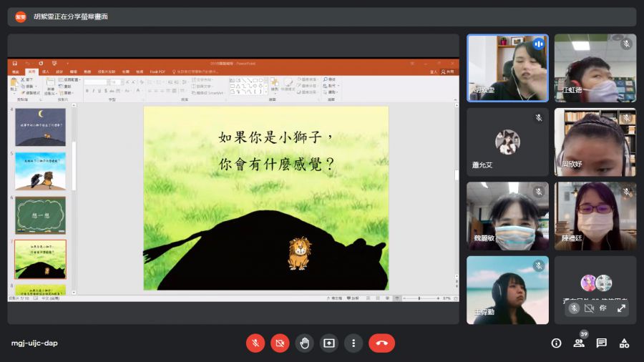Click the font color A button
Image resolution: width=644 pixels, height=362 pixels.
(x=138, y=91)
